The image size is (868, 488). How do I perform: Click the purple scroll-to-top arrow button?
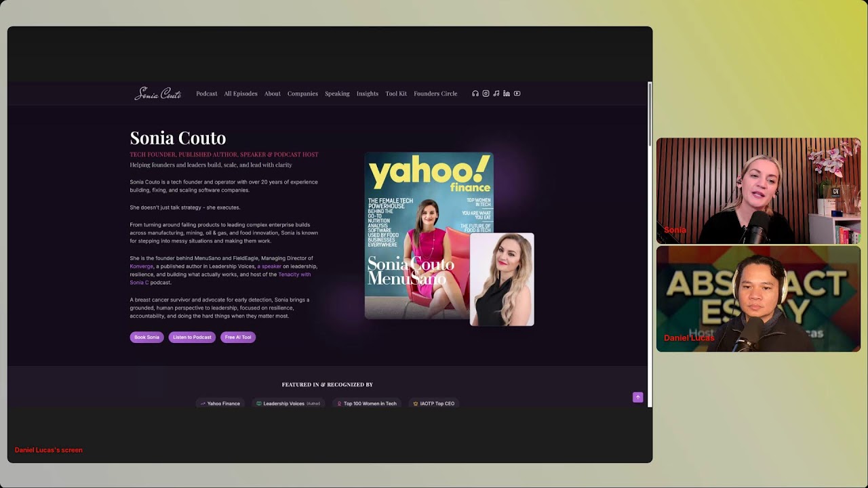(637, 397)
